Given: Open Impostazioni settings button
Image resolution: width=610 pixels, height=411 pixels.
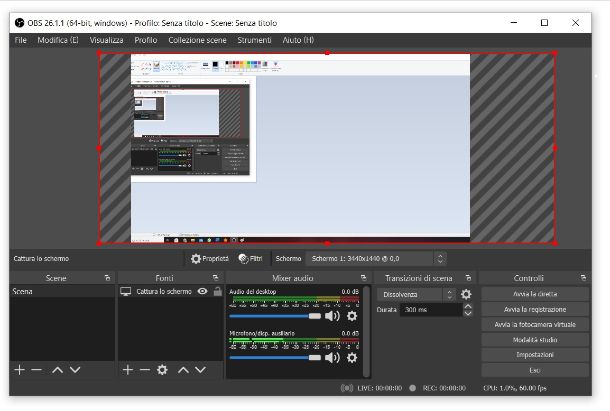Looking at the screenshot, I should coord(535,355).
